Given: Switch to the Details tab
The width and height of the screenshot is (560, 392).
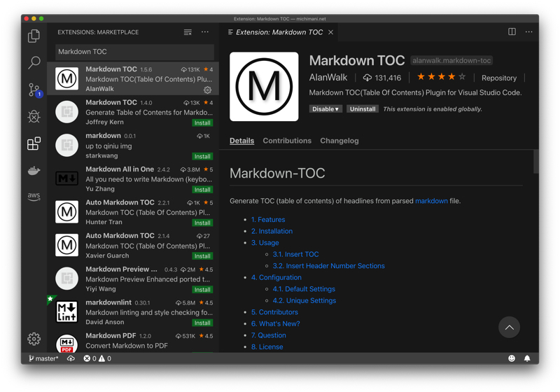Looking at the screenshot, I should pos(241,141).
